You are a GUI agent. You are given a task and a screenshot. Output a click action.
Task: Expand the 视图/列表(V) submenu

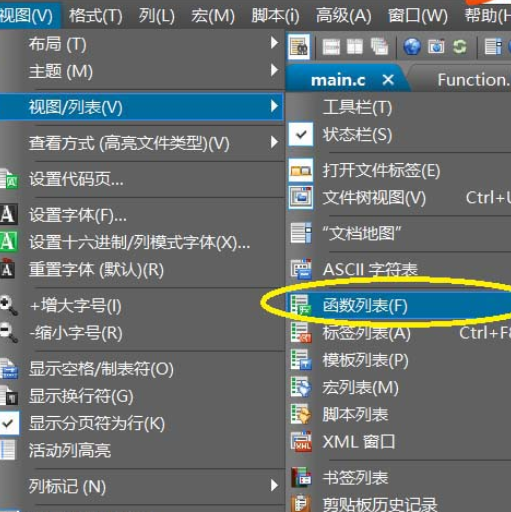point(142,107)
